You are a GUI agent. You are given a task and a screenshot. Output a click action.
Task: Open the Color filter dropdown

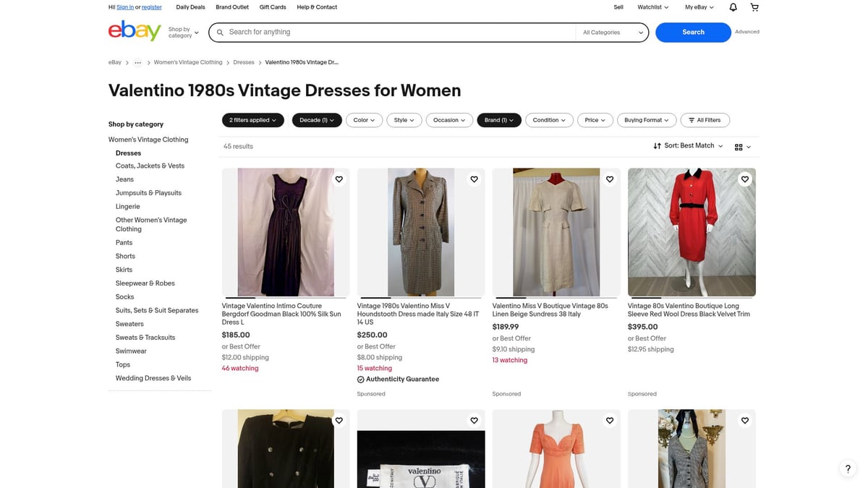364,120
